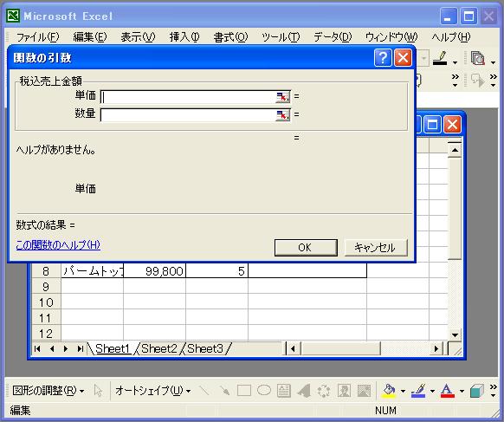Viewport: 504px width, 422px height.
Task: Click the fill color paint bucket icon
Action: tap(389, 391)
